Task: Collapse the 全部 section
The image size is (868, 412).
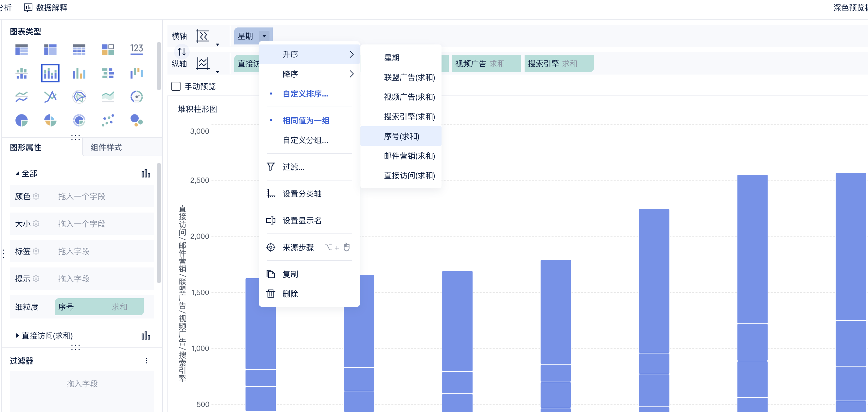Action: click(17, 174)
